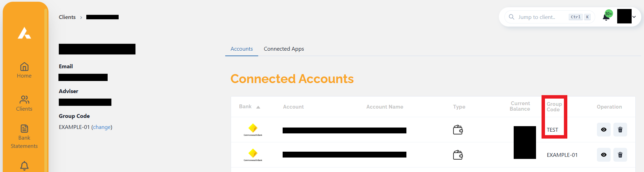Open the Clients section in sidebar
The width and height of the screenshot is (644, 172).
[x=24, y=103]
